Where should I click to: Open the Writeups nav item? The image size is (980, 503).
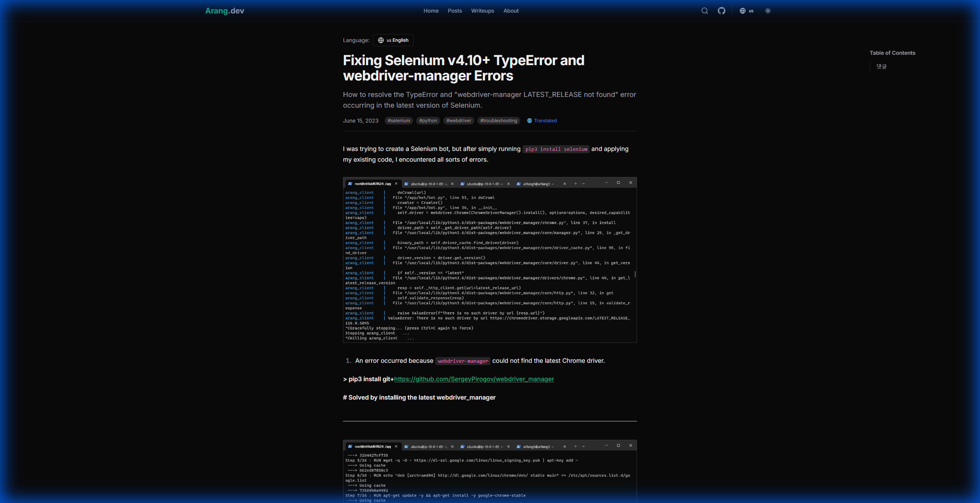(x=482, y=11)
